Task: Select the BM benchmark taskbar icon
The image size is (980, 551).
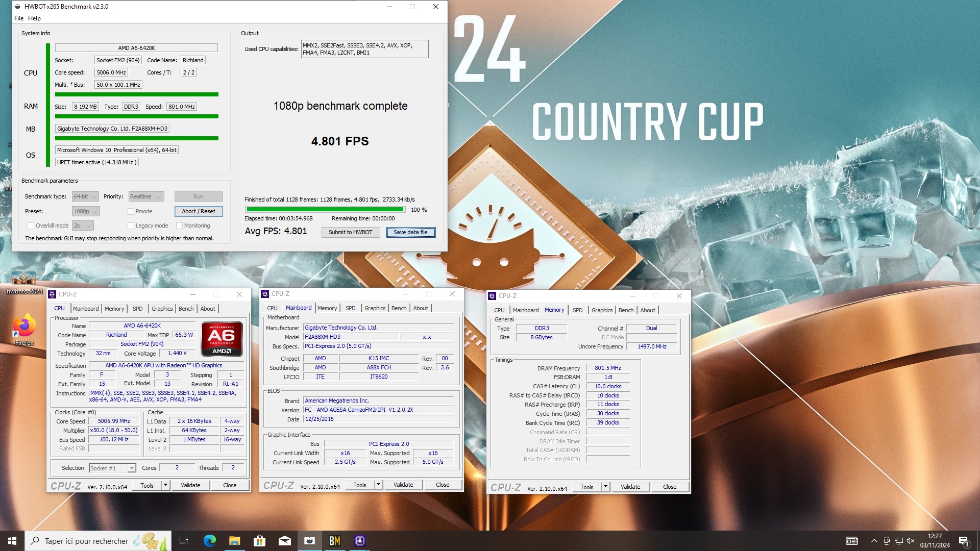Action: (x=334, y=541)
